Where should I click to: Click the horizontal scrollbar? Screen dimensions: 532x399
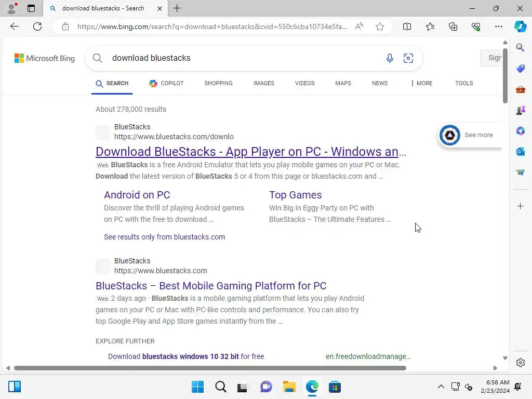pyautogui.click(x=210, y=368)
